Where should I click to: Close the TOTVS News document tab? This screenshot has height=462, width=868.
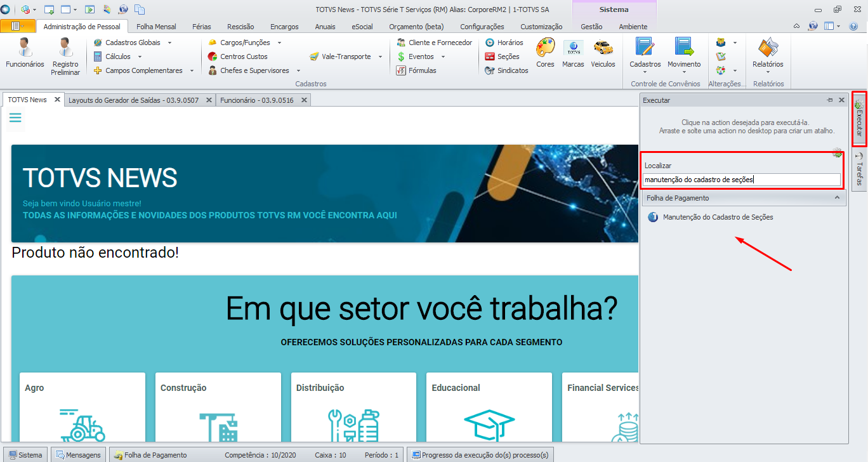pyautogui.click(x=56, y=100)
